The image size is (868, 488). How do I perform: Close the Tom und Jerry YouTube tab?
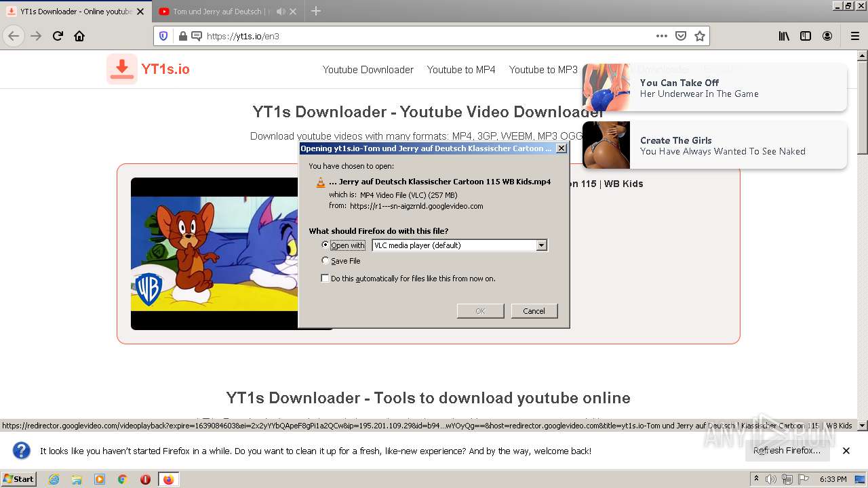pos(293,12)
